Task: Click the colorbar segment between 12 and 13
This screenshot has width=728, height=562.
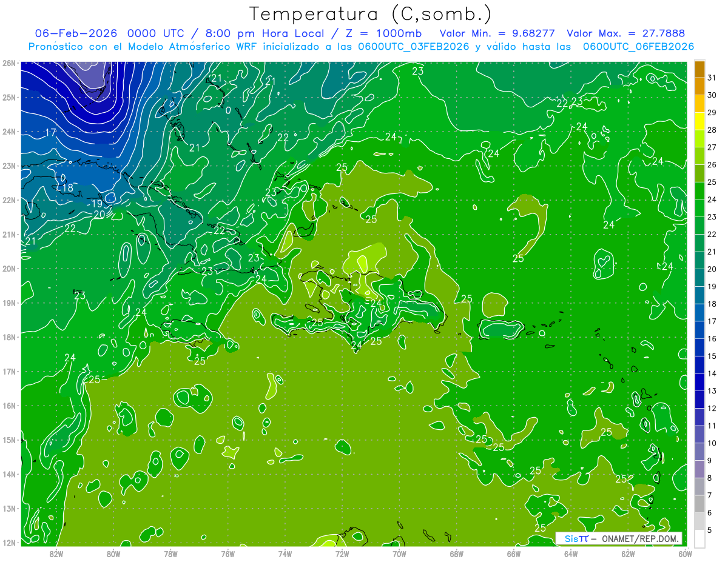Action: click(x=699, y=400)
